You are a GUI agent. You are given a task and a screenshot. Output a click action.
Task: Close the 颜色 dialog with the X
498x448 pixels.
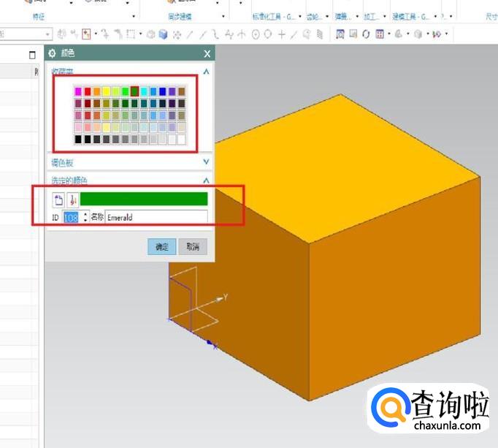tap(207, 53)
